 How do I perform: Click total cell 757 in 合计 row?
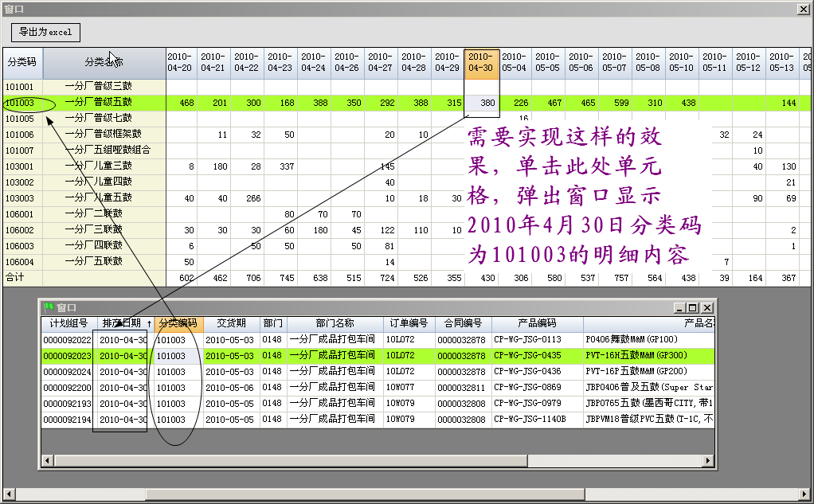point(615,278)
